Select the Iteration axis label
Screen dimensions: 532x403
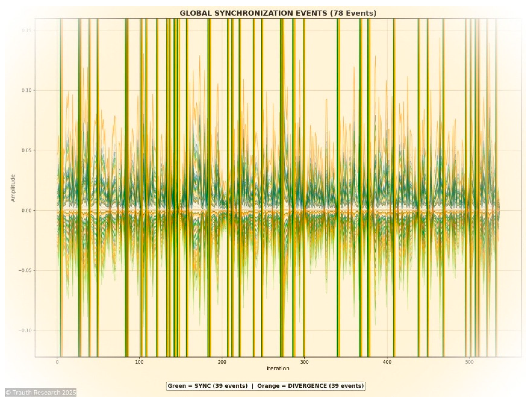pyautogui.click(x=278, y=368)
